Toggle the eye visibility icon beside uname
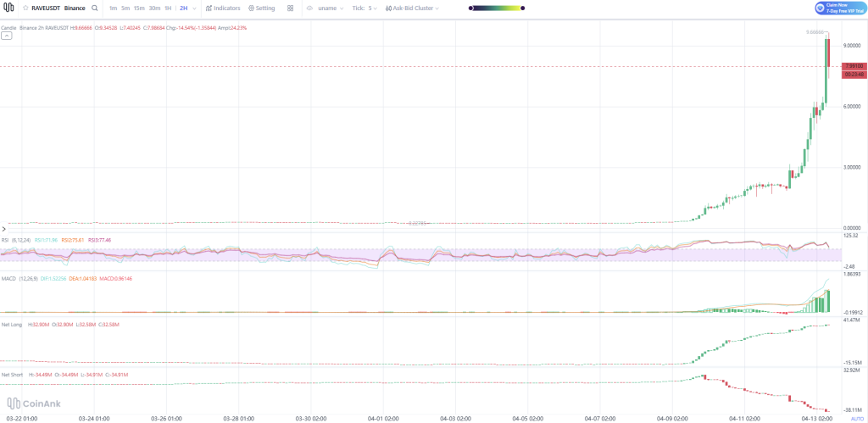 (309, 8)
